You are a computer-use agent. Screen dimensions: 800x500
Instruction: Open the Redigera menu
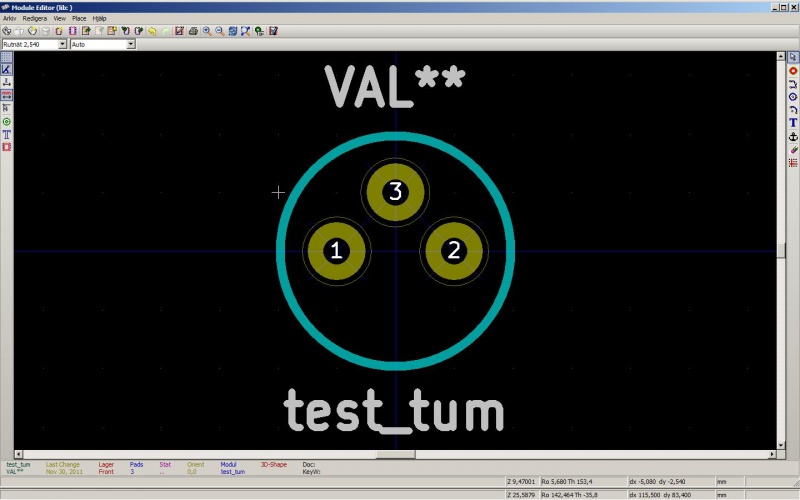(x=35, y=18)
